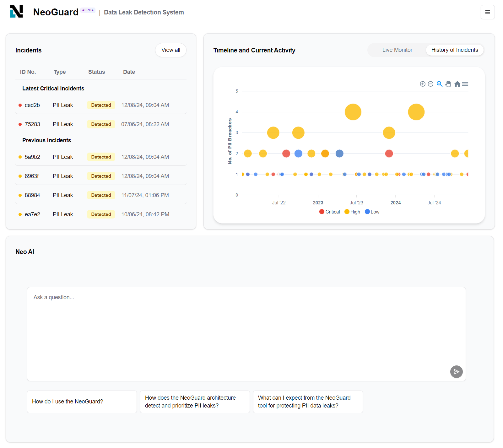Reset chart zoom with home icon
The image size is (503, 448).
[x=457, y=84]
